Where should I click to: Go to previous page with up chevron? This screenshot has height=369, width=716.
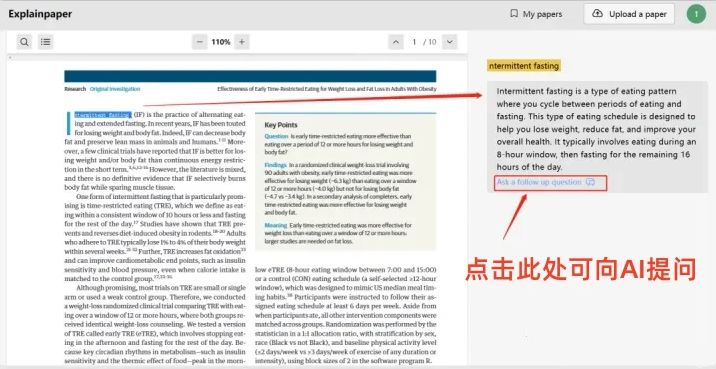[396, 42]
